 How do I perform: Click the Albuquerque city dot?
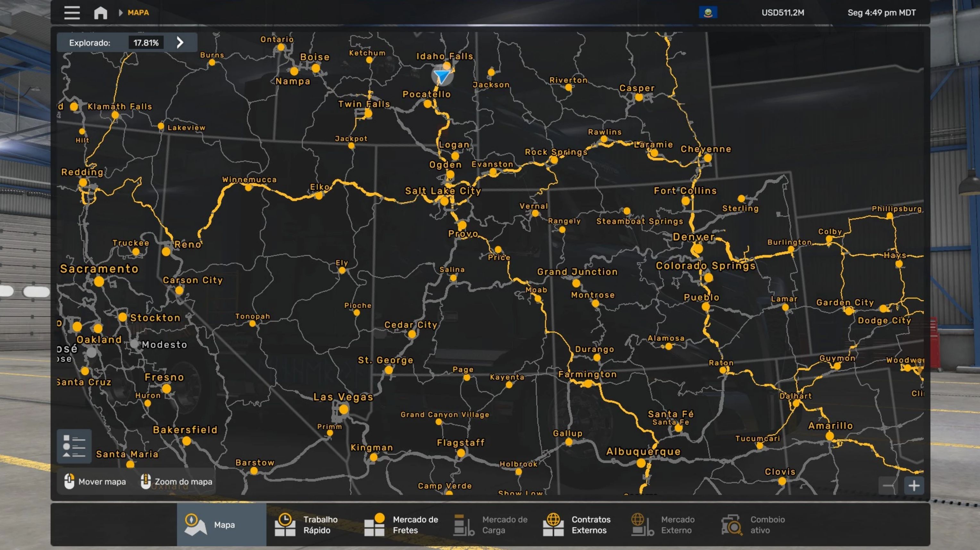(x=641, y=463)
